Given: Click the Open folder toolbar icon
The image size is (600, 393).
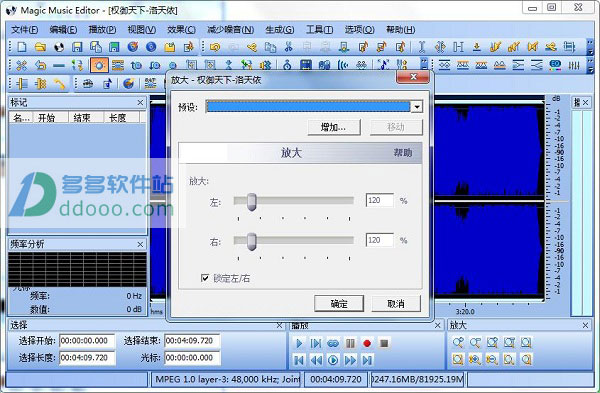Looking at the screenshot, I should tap(40, 47).
